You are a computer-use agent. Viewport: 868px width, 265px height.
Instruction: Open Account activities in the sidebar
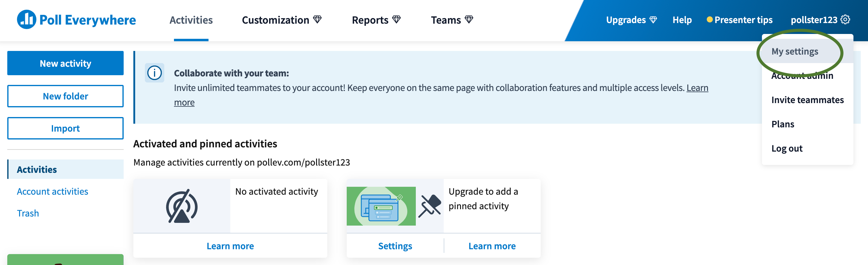point(52,191)
